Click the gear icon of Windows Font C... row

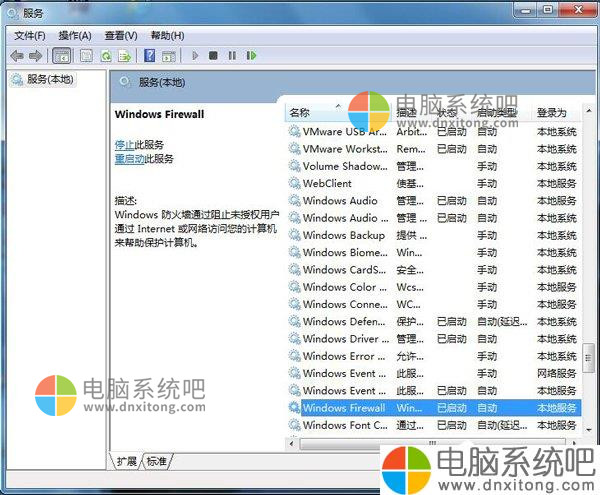(294, 425)
